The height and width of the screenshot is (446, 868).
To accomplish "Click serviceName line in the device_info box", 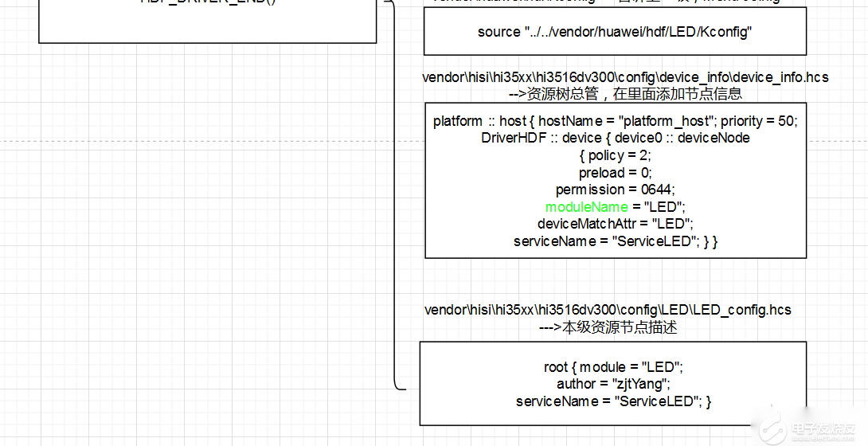I will click(x=615, y=241).
